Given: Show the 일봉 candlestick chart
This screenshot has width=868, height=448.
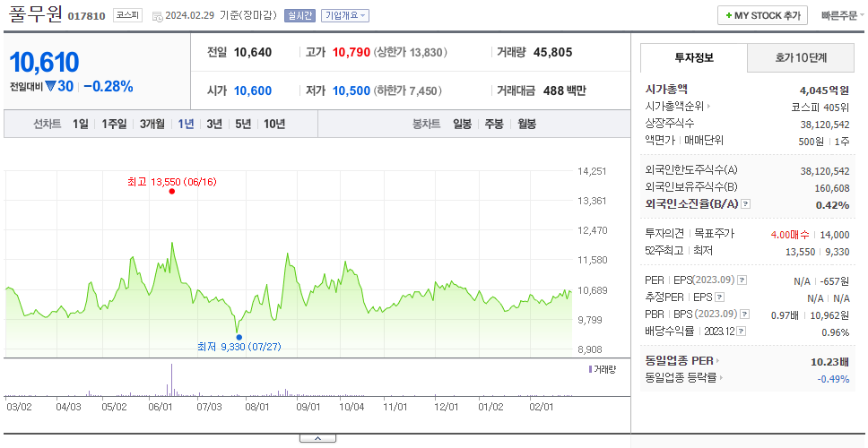Looking at the screenshot, I should click(462, 124).
